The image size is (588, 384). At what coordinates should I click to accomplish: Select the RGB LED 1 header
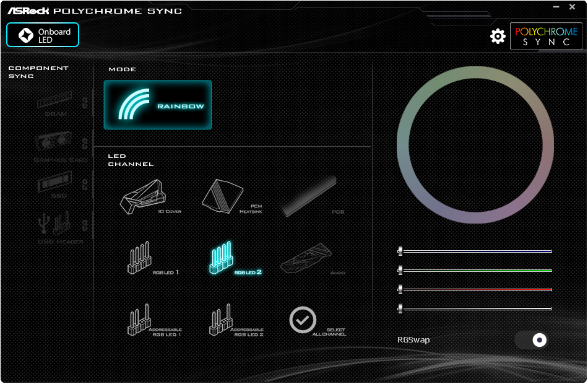pos(152,258)
